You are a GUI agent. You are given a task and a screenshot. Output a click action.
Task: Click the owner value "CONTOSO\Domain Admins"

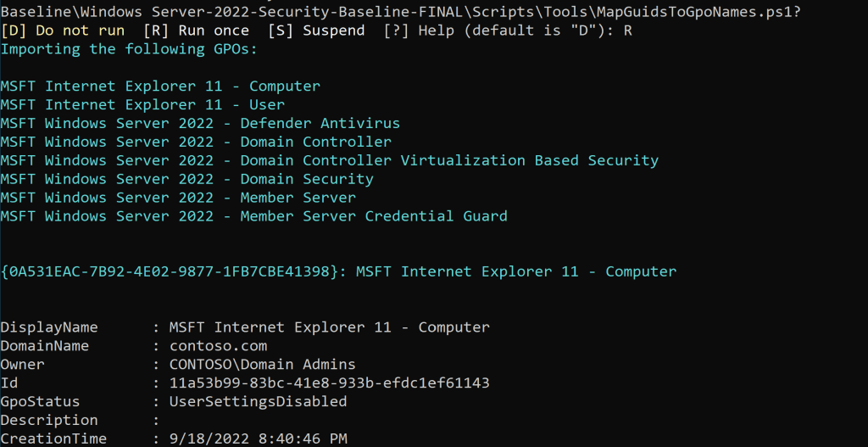262,365
